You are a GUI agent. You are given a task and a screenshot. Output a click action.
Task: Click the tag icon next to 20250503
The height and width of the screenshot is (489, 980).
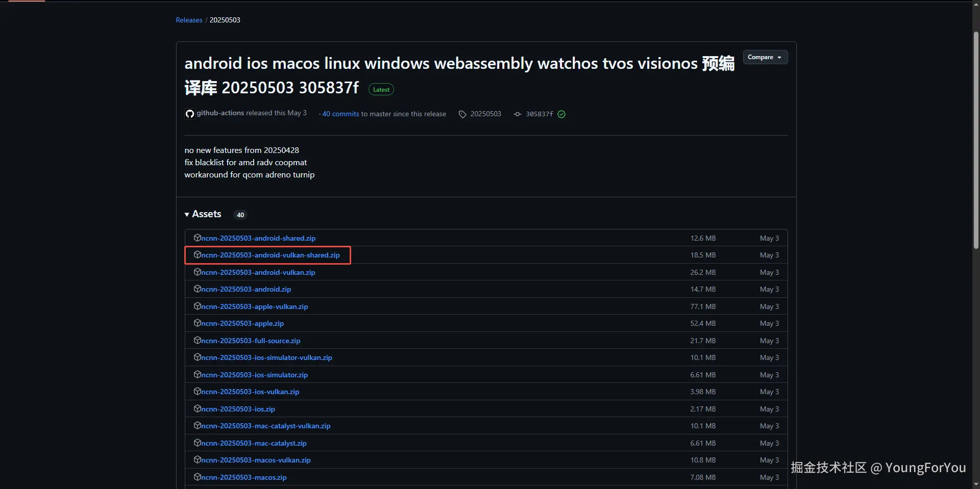pos(462,114)
